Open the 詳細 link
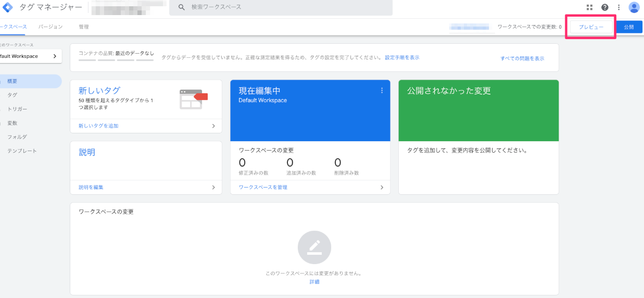644x298 pixels. tap(314, 282)
